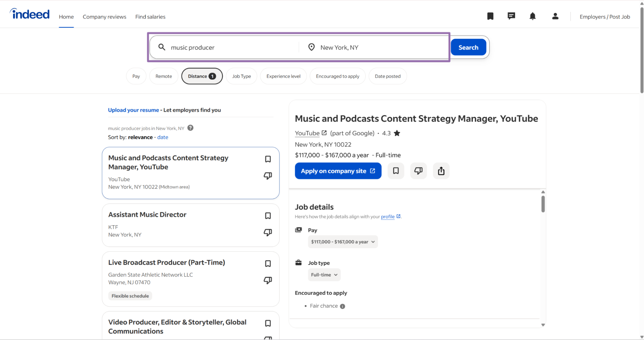This screenshot has height=340, width=644.
Task: Click the blue Search button
Action: point(468,47)
